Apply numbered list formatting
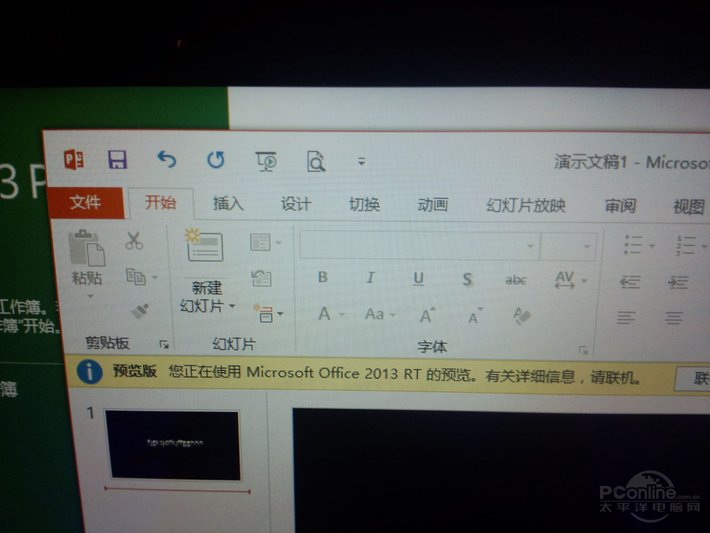Screen dimensions: 710x533 click(686, 245)
